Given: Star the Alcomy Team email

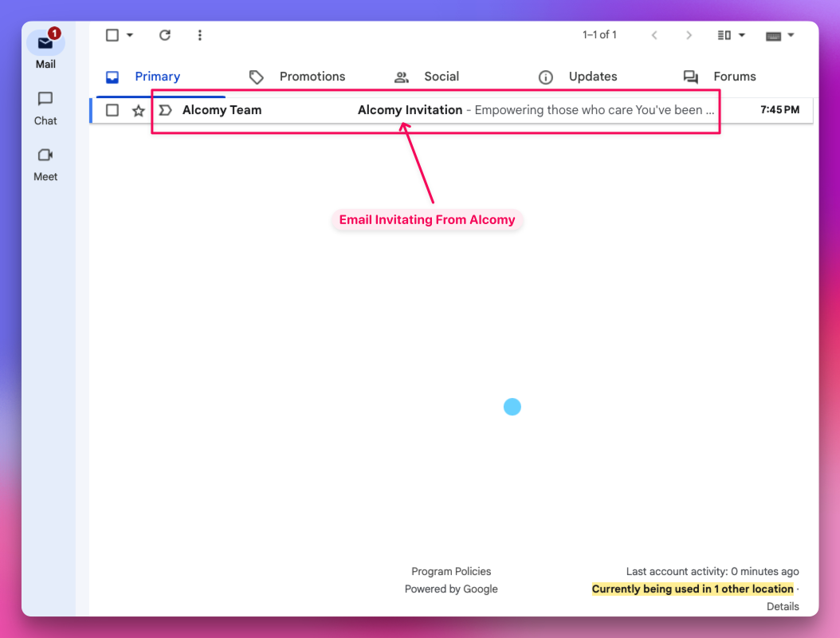Looking at the screenshot, I should 139,110.
